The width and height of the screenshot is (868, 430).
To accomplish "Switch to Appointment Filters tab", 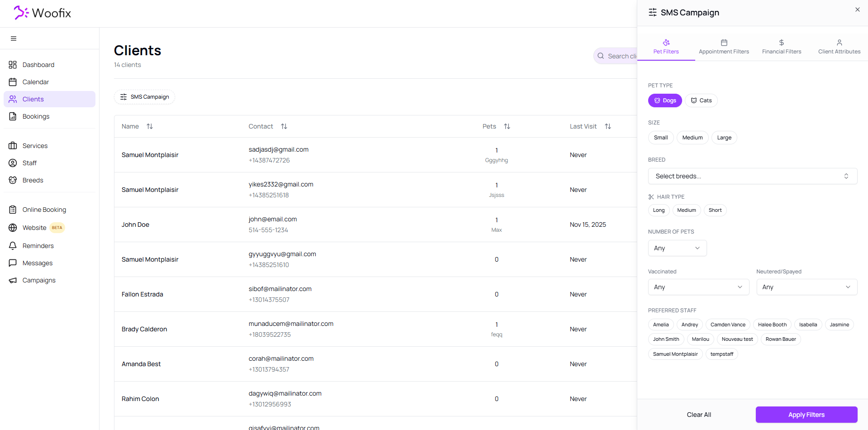I will pyautogui.click(x=724, y=47).
